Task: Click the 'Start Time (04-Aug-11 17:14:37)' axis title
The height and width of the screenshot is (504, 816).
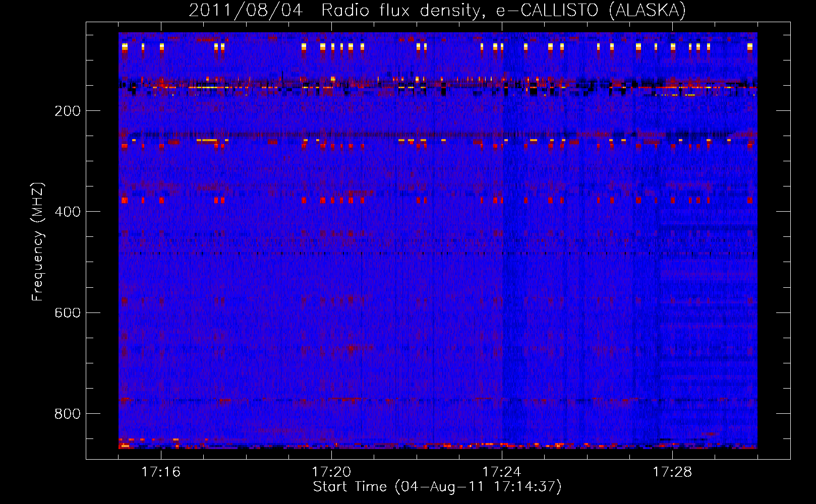Action: [x=437, y=487]
